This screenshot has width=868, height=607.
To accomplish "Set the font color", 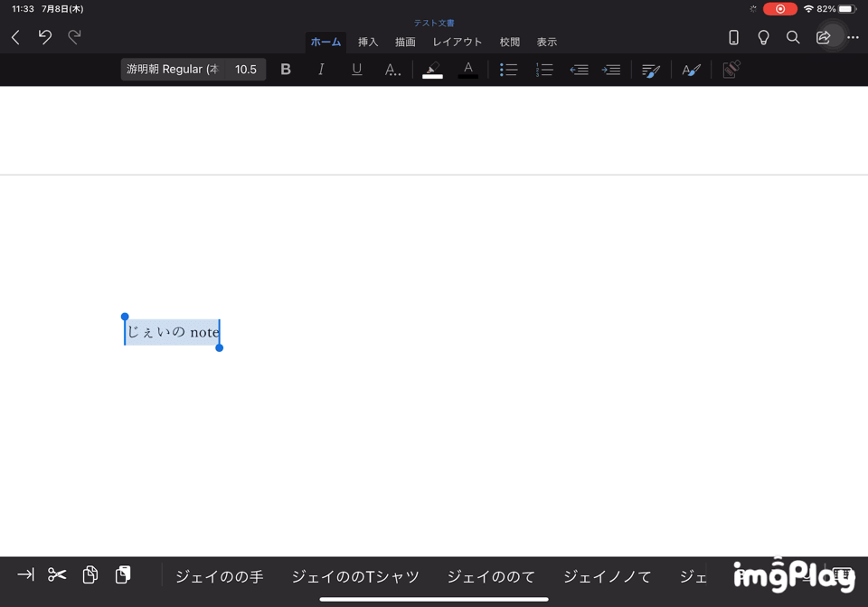I will 468,69.
